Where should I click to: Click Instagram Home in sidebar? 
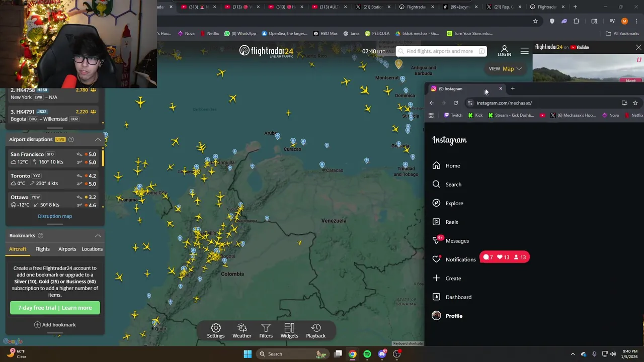446,166
